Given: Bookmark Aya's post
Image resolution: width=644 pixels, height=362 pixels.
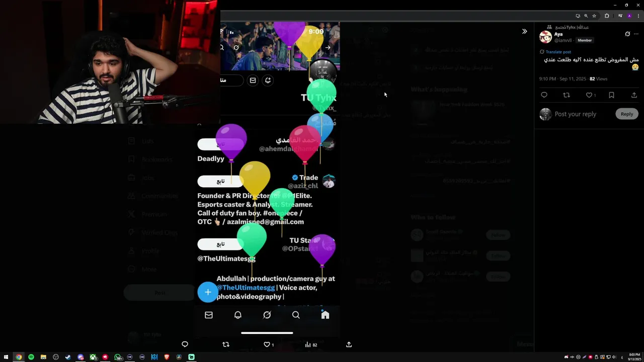Looking at the screenshot, I should [x=611, y=95].
